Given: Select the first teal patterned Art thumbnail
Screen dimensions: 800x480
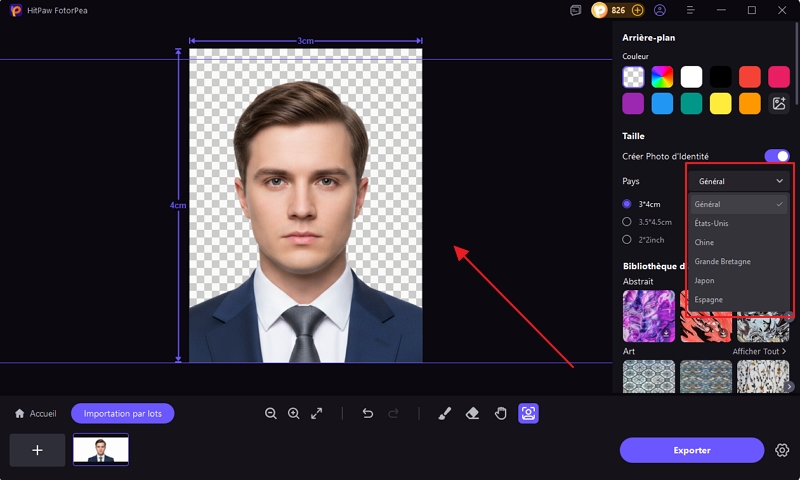Looking at the screenshot, I should pyautogui.click(x=648, y=376).
